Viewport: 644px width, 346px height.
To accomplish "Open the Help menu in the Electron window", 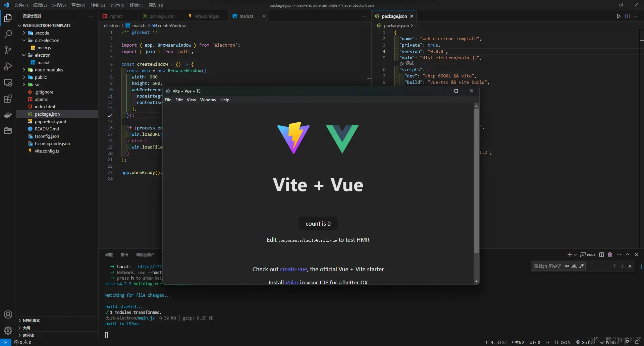I will (x=225, y=100).
